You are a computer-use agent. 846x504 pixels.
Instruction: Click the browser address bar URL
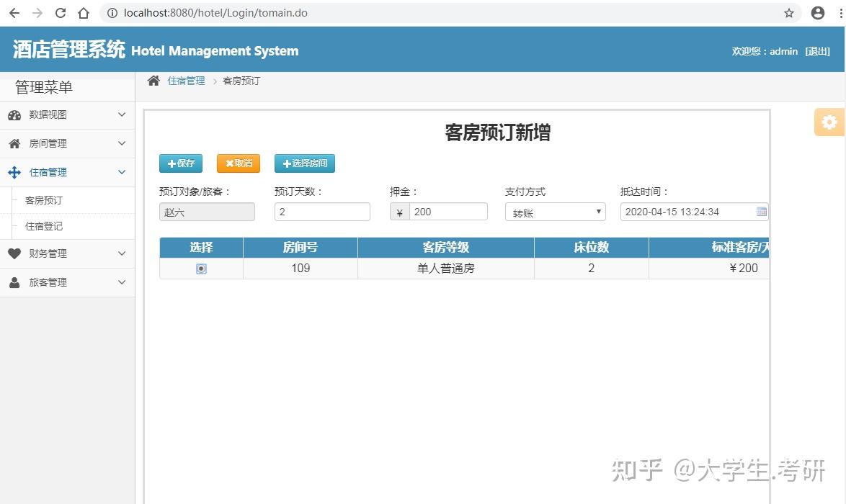[215, 13]
